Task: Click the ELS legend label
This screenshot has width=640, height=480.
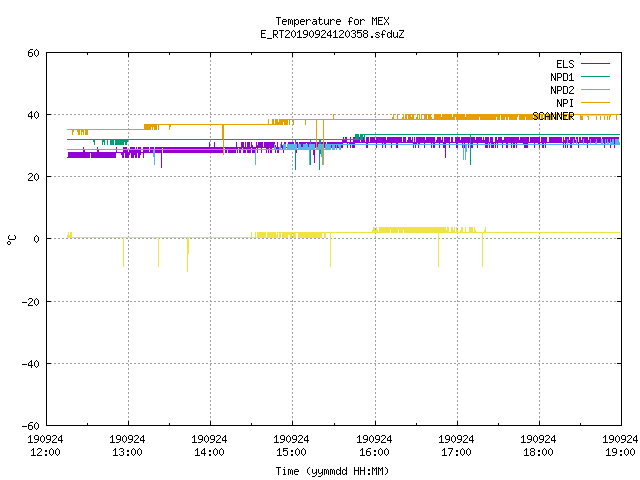Action: tap(565, 64)
